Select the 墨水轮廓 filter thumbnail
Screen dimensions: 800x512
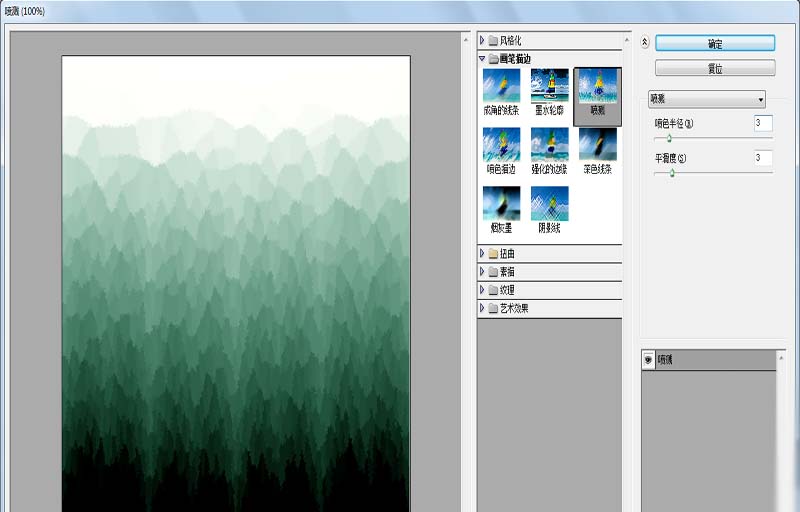(x=549, y=86)
